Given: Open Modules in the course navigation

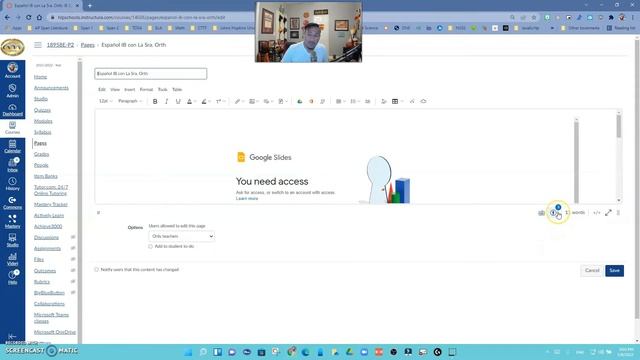Looking at the screenshot, I should pyautogui.click(x=43, y=121).
